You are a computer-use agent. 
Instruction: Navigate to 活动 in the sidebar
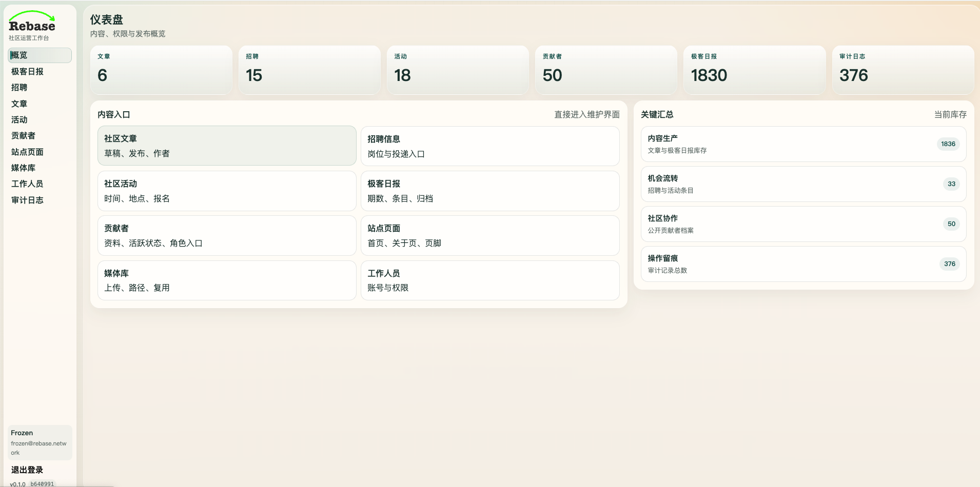19,119
